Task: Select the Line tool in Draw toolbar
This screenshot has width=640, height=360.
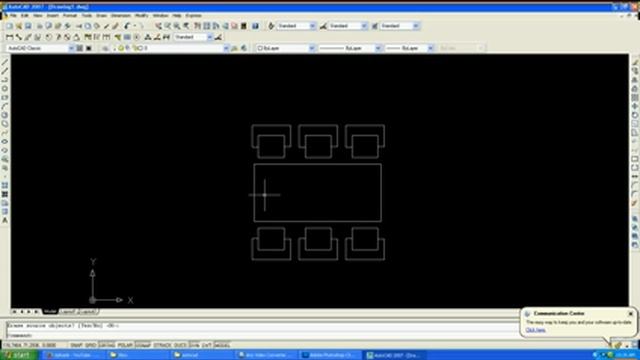Action: (5, 62)
